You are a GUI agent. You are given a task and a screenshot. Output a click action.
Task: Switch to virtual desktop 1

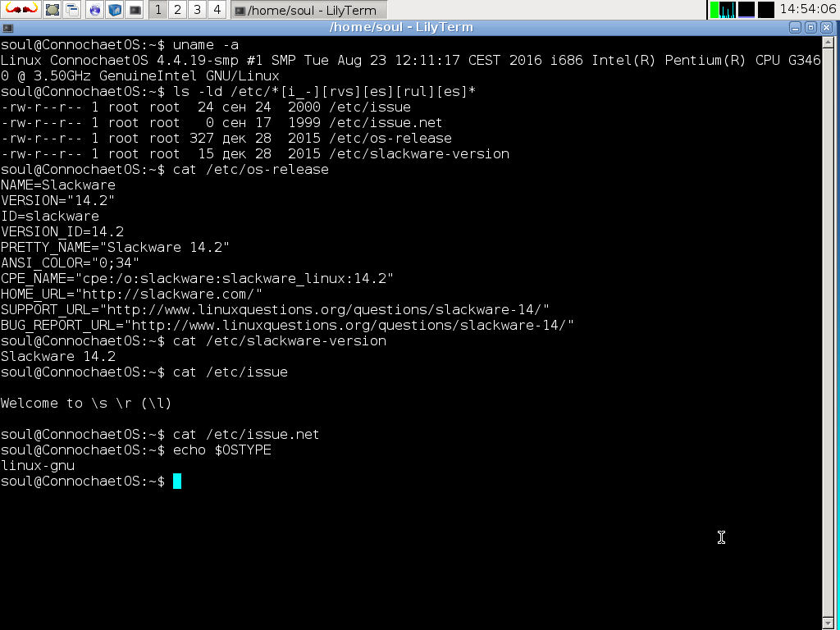157,10
